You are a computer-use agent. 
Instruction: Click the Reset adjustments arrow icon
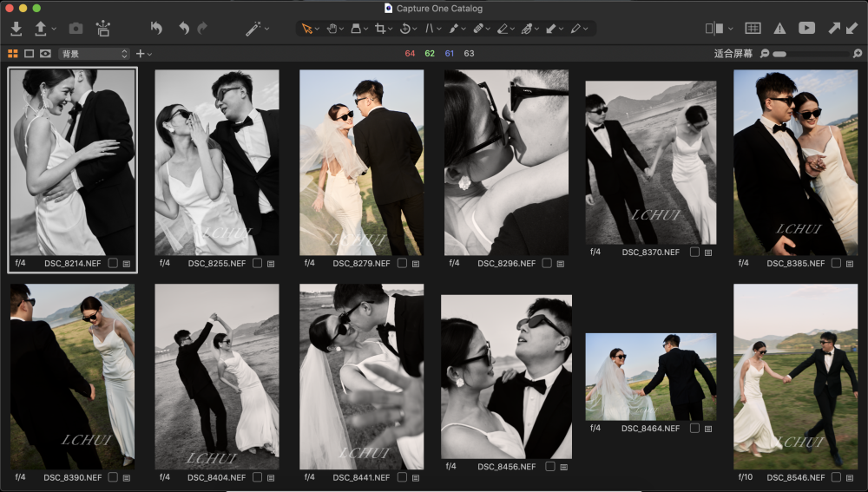156,29
